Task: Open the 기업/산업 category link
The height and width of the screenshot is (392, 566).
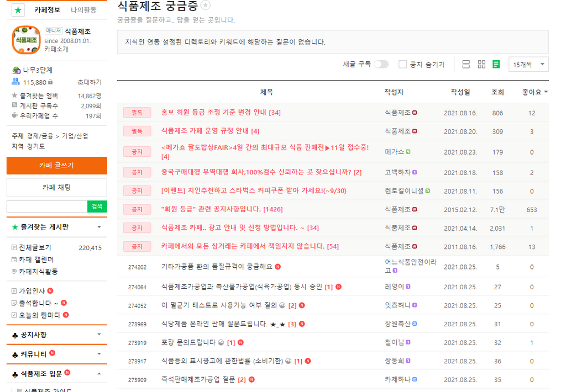Action: pyautogui.click(x=75, y=136)
